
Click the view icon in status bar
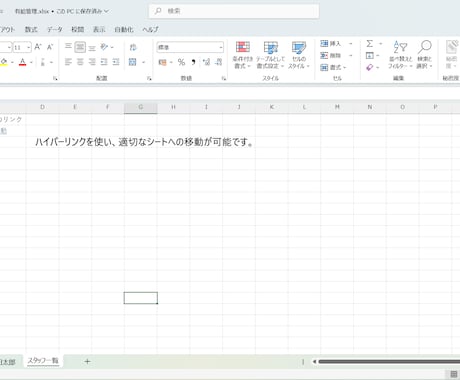454,374
